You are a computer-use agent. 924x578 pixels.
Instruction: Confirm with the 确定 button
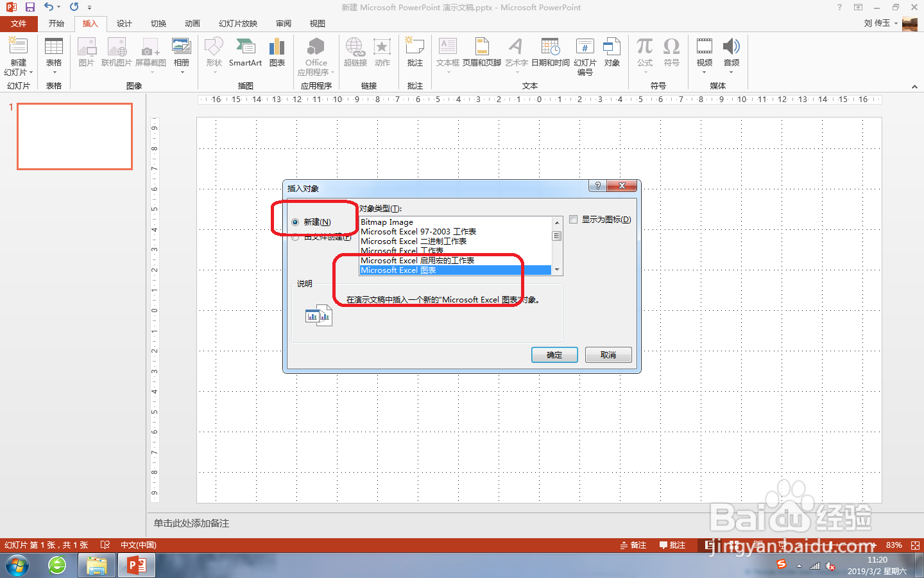pos(554,355)
